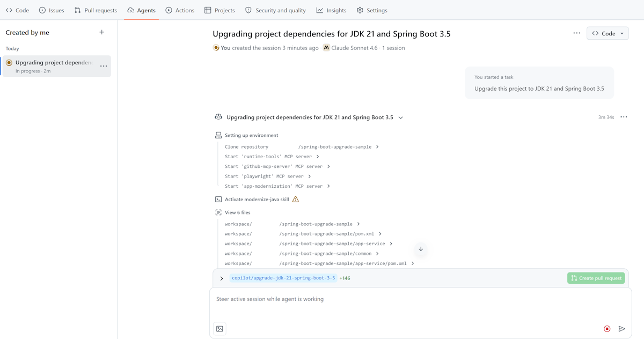
Task: Open the session options menu next to 3m 34s
Action: point(624,117)
